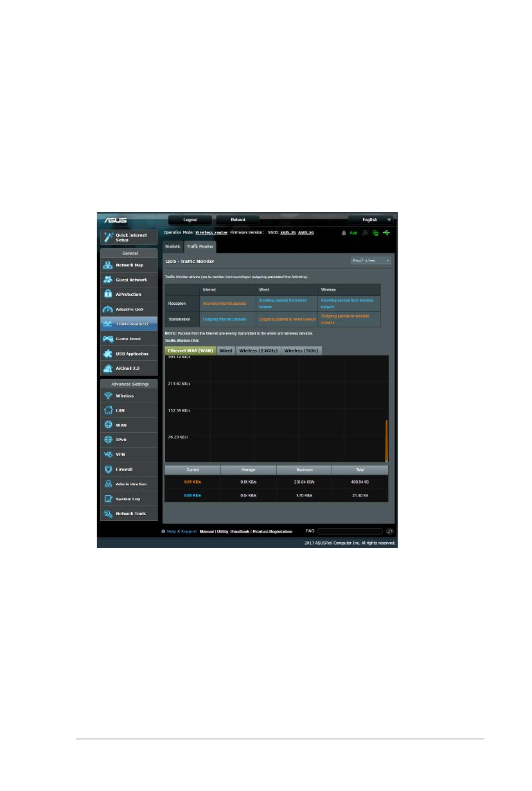Open the Traffic Monitor FAQ link
The height and width of the screenshot is (791, 532).
pyautogui.click(x=182, y=340)
